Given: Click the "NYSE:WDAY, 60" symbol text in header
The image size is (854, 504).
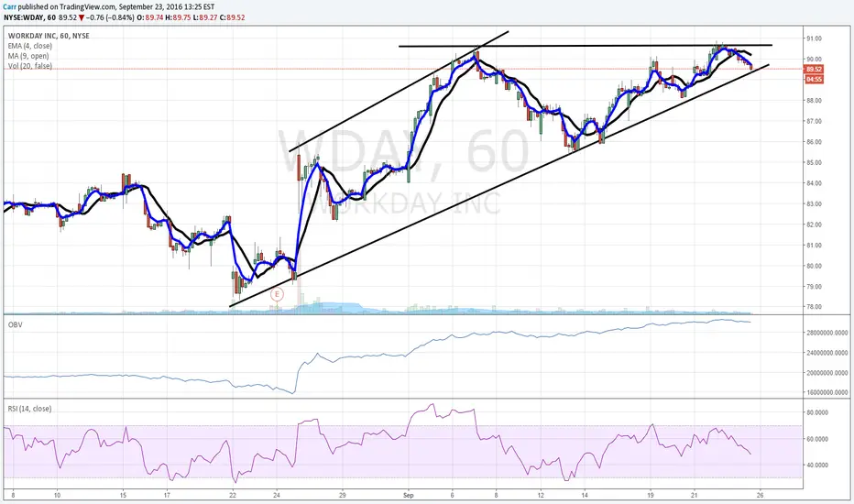Looking at the screenshot, I should 30,17.
